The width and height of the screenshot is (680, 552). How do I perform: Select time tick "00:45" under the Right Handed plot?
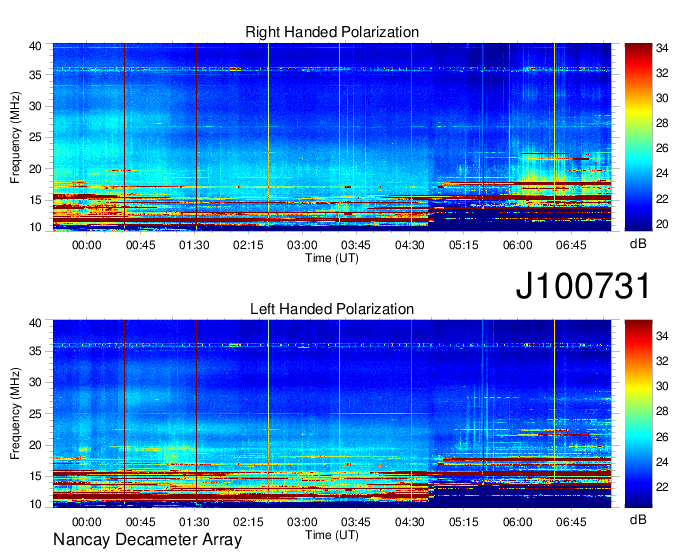tap(141, 245)
